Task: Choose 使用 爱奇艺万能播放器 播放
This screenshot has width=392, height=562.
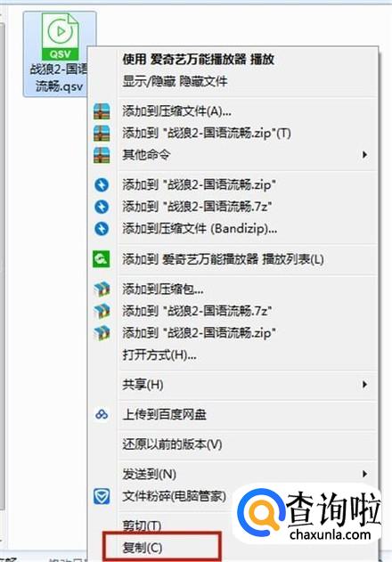Action: click(199, 59)
